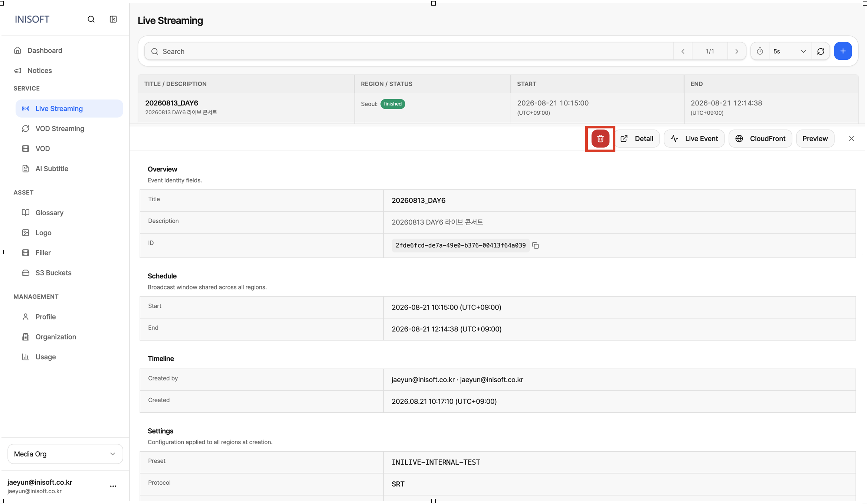Image resolution: width=867 pixels, height=504 pixels.
Task: Close the event detail panel
Action: tap(851, 138)
